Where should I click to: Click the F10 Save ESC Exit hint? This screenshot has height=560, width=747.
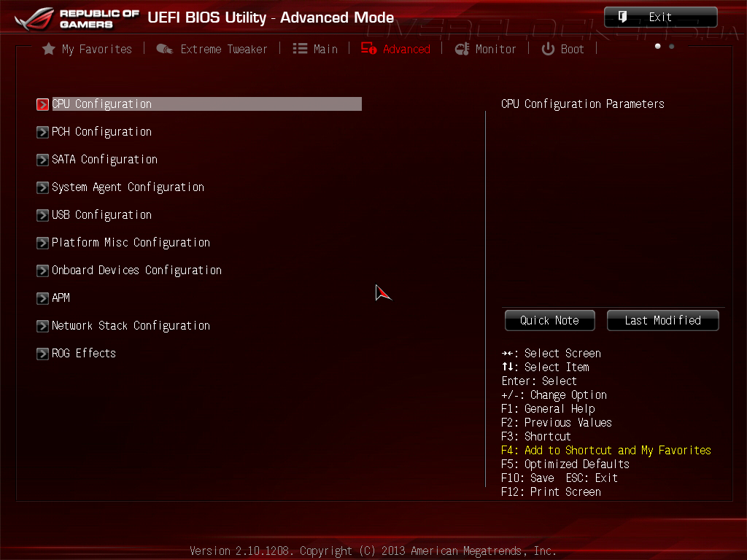tap(560, 478)
